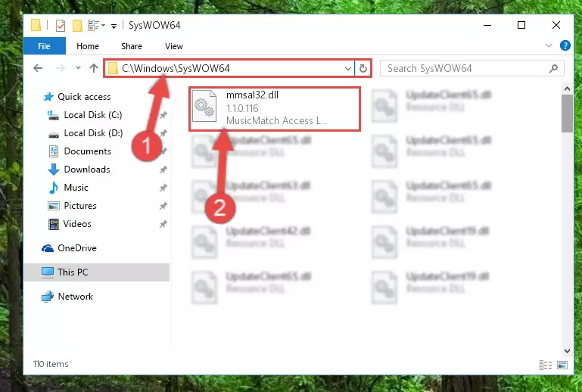Screen dimensions: 582x392
Task: Click the mmsal32.dll gear file icon
Action: 204,106
